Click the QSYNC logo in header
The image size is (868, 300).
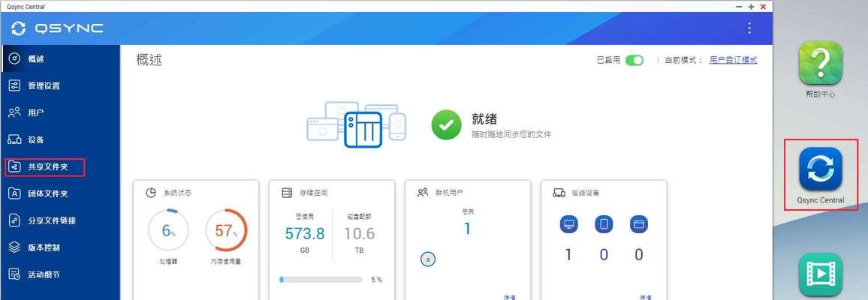click(57, 28)
